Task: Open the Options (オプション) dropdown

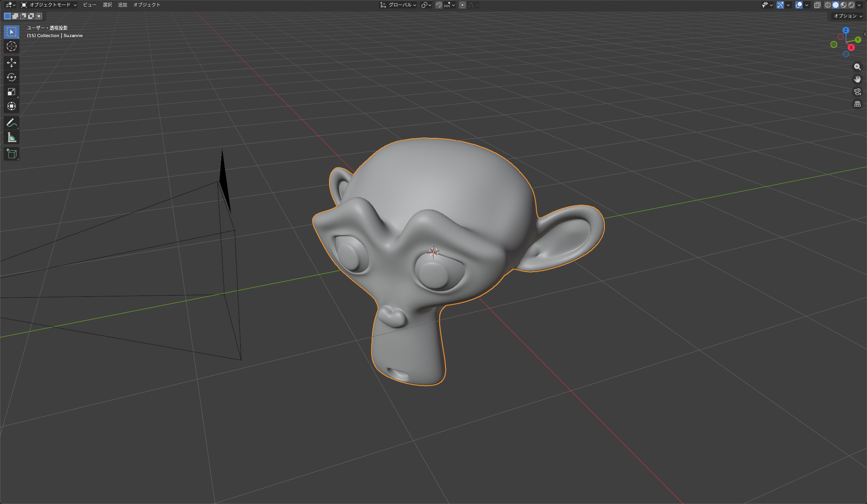Action: coord(848,16)
